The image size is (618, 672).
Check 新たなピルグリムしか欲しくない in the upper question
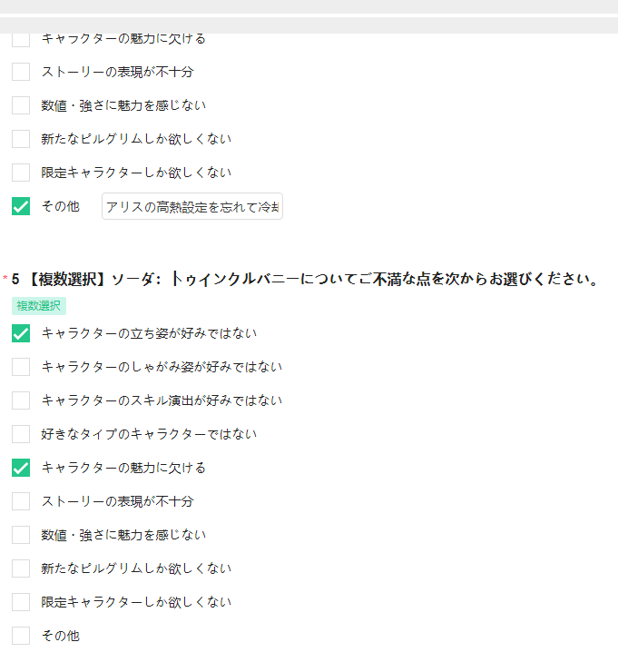21,139
